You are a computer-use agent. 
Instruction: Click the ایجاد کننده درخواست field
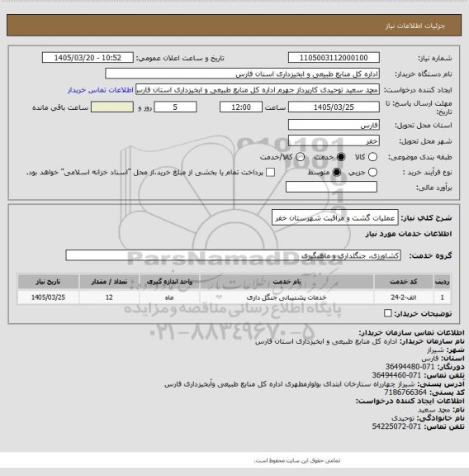[x=258, y=90]
